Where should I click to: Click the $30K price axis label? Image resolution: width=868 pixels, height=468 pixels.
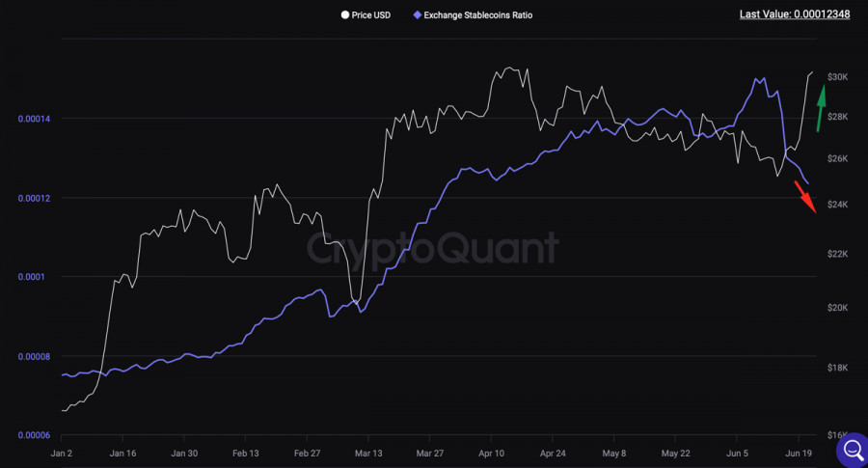(x=836, y=77)
